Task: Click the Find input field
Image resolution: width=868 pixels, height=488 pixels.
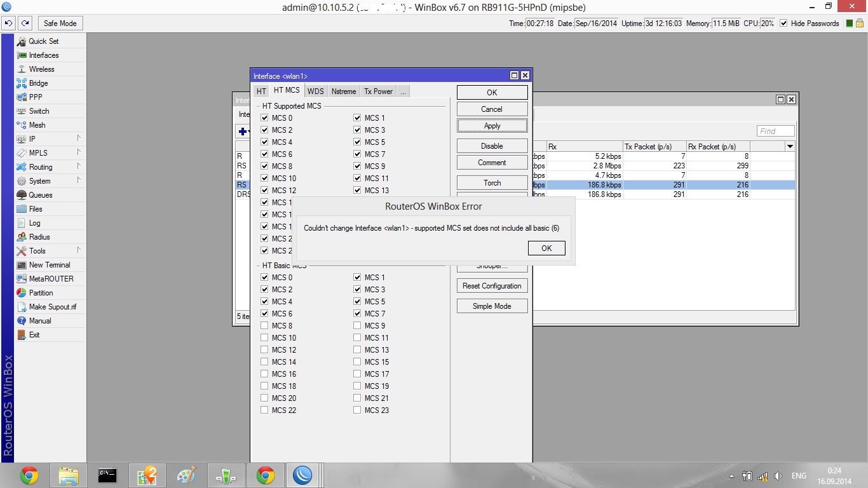Action: (x=775, y=132)
